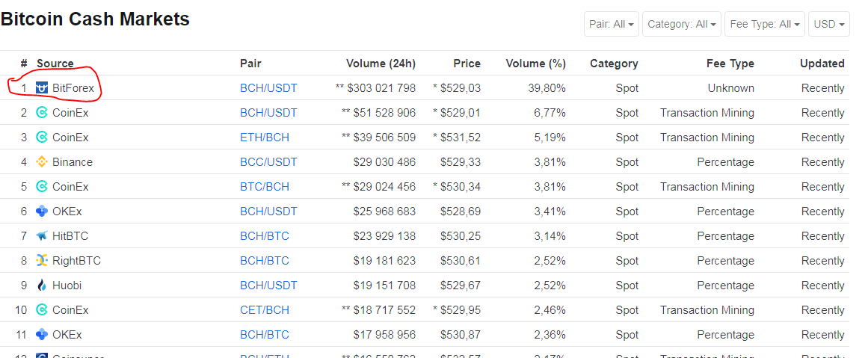868x358 pixels.
Task: Open the BTC/BCH pair link
Action: point(265,186)
